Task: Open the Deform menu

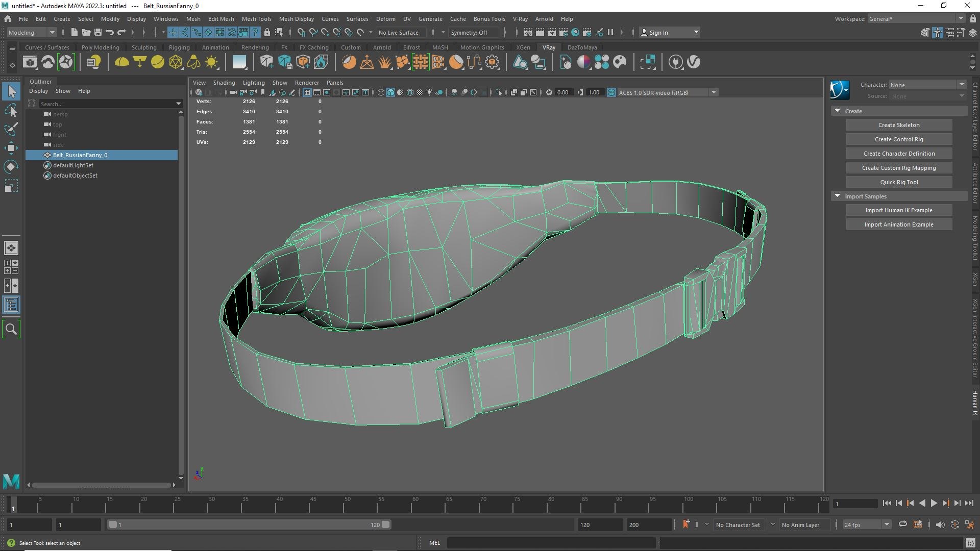Action: 385,19
